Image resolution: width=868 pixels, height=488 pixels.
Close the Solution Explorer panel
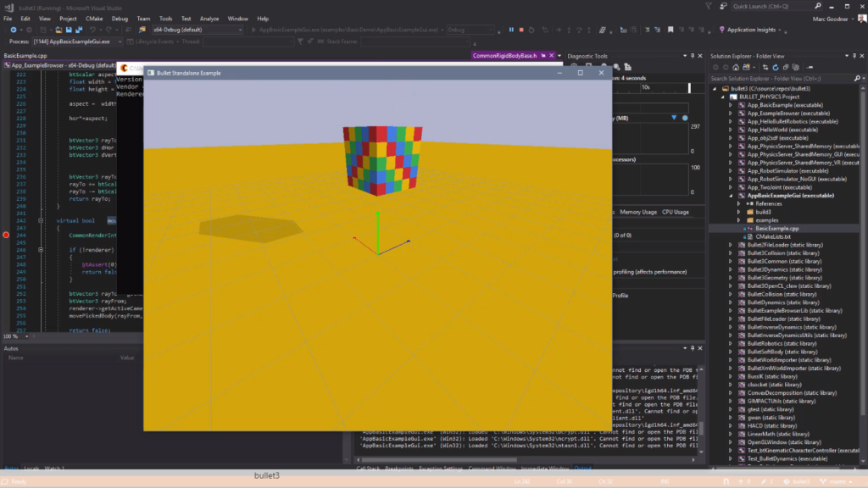tap(861, 57)
